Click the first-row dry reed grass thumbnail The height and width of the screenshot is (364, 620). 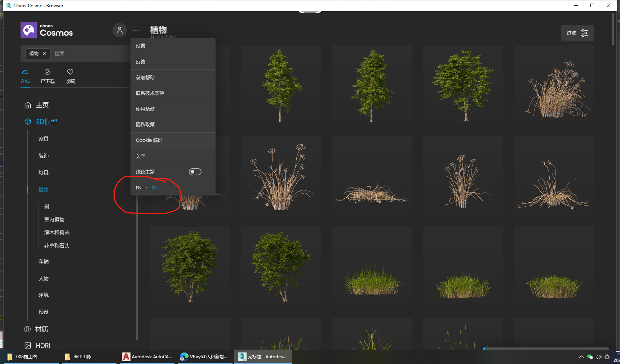554,85
